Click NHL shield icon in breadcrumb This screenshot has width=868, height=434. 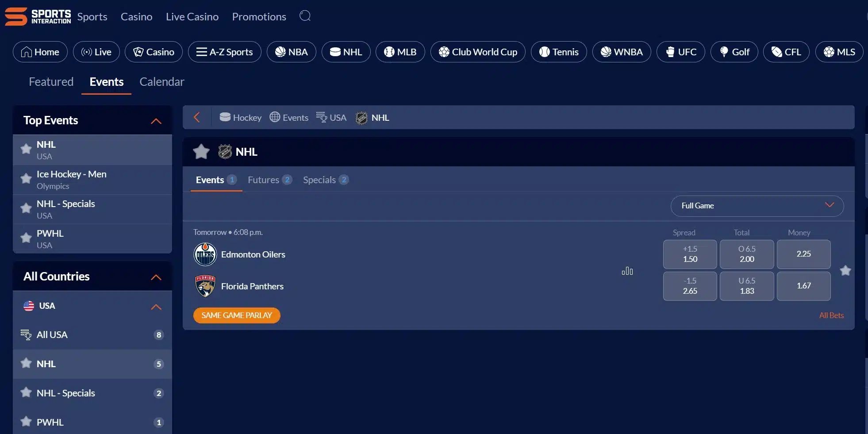[361, 118]
